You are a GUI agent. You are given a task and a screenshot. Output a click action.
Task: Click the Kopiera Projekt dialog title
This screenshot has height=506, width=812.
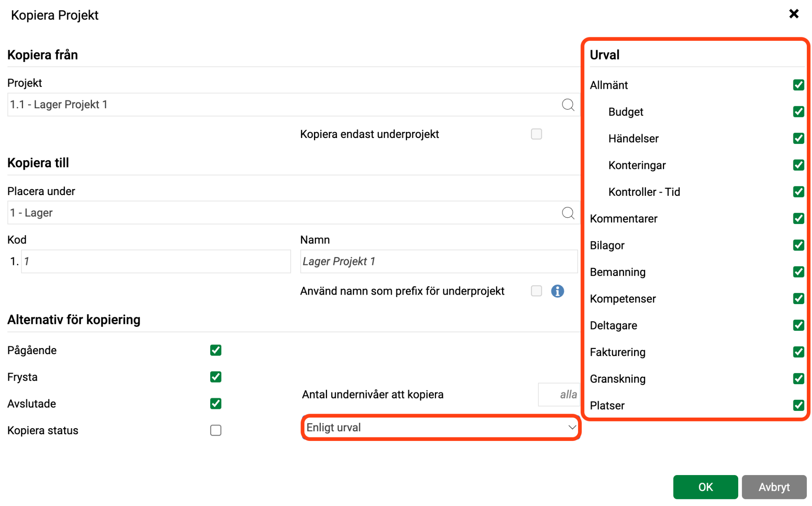(x=55, y=15)
